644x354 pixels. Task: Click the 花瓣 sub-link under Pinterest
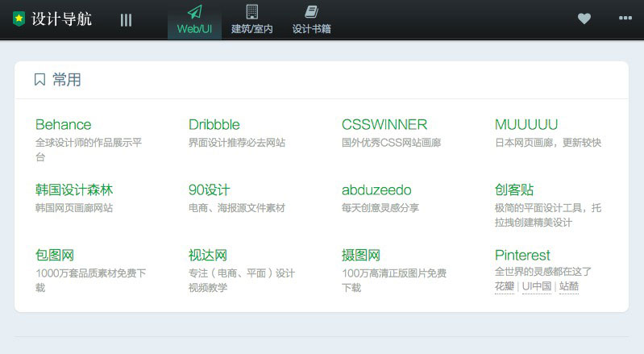(x=504, y=286)
